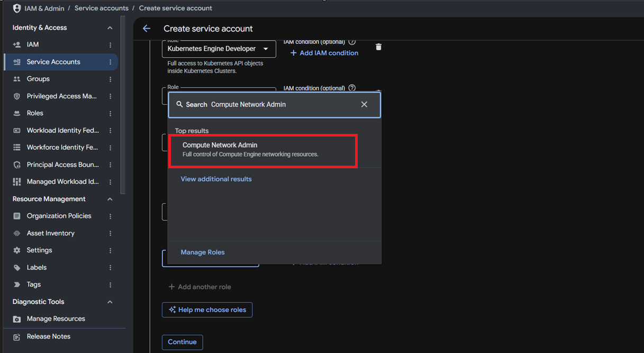
Task: Open the Labels three-dot menu
Action: coord(110,268)
